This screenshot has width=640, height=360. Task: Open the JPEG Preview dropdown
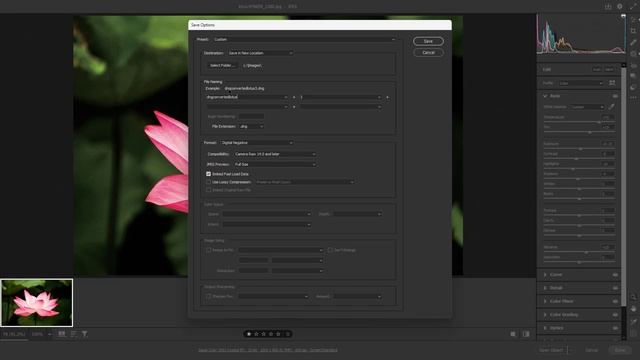pos(275,164)
